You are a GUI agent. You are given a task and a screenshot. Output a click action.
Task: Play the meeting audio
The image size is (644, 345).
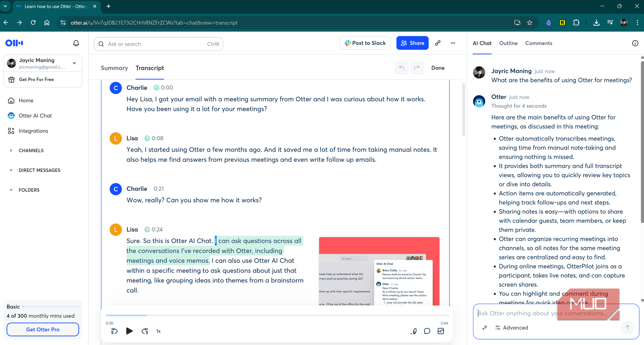[x=129, y=331]
